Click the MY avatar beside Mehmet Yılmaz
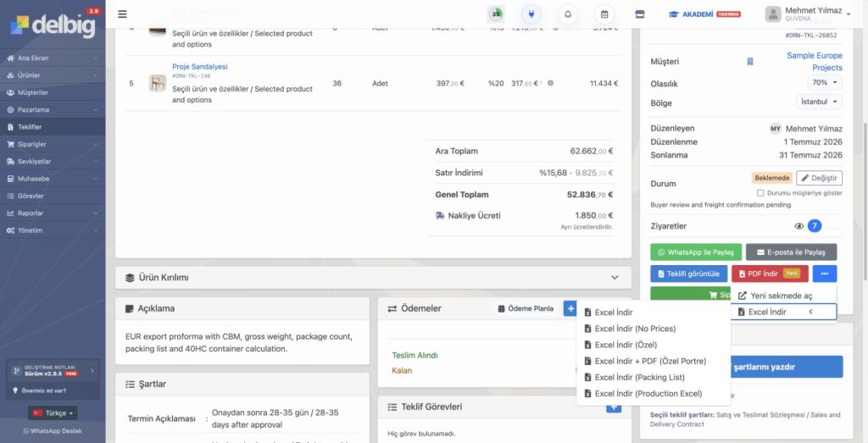The width and height of the screenshot is (868, 443). click(x=776, y=128)
